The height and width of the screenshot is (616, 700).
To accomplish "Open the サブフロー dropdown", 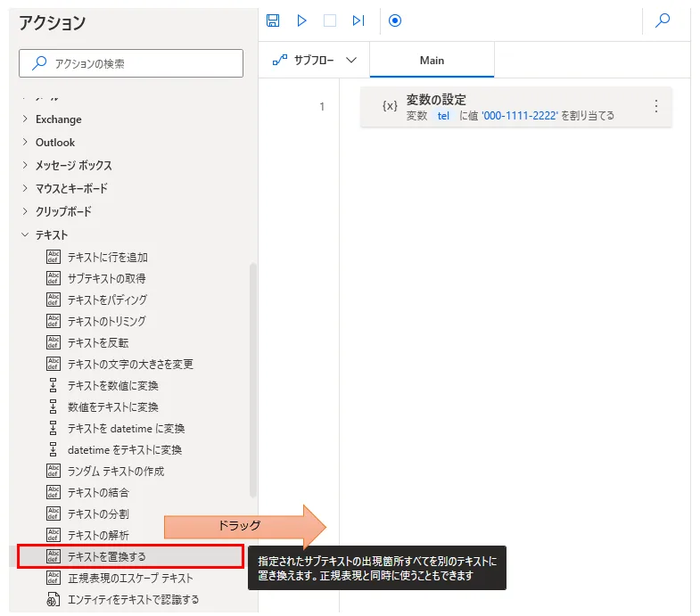I will pos(314,61).
